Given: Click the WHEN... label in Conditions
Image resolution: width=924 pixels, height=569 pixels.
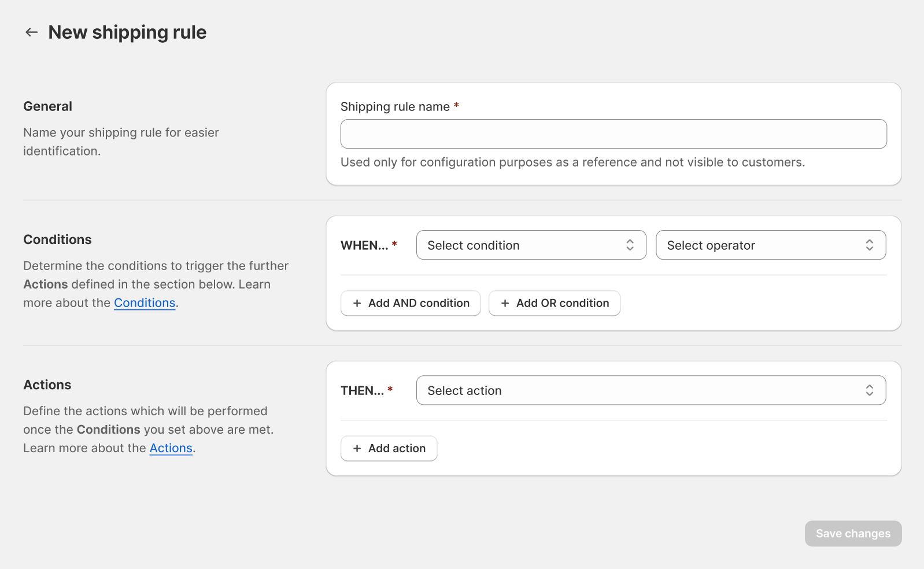Looking at the screenshot, I should (x=364, y=246).
